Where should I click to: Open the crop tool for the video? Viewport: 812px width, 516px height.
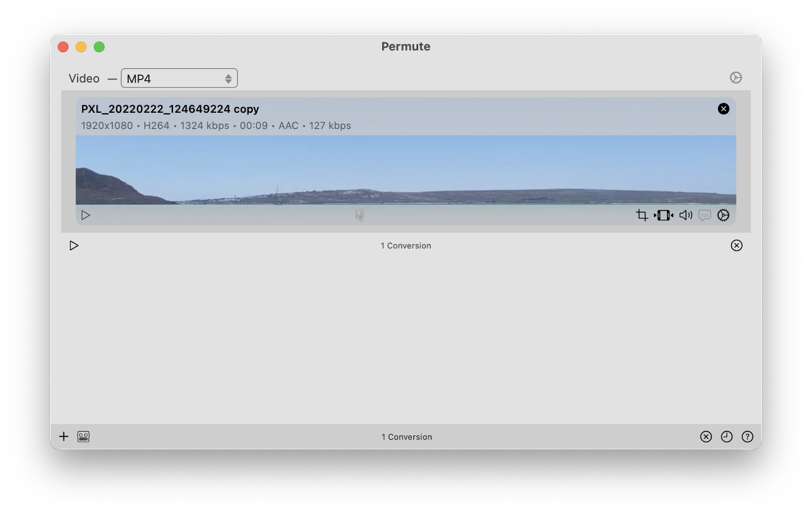[642, 215]
